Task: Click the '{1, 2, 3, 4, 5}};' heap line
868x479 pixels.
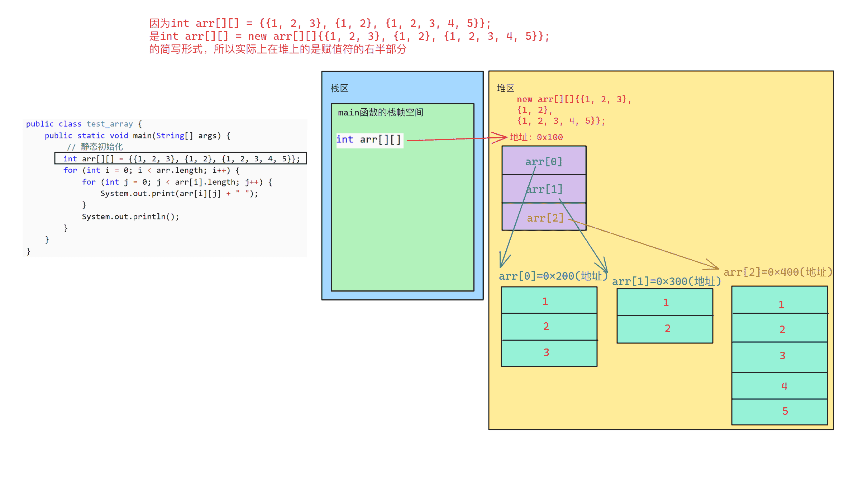Action: [x=561, y=121]
